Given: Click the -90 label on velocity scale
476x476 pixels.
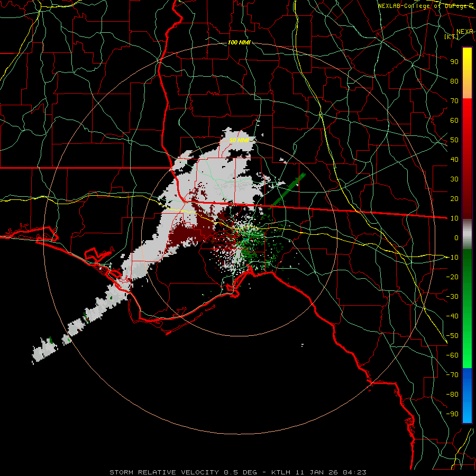Looking at the screenshot, I should [x=452, y=414].
